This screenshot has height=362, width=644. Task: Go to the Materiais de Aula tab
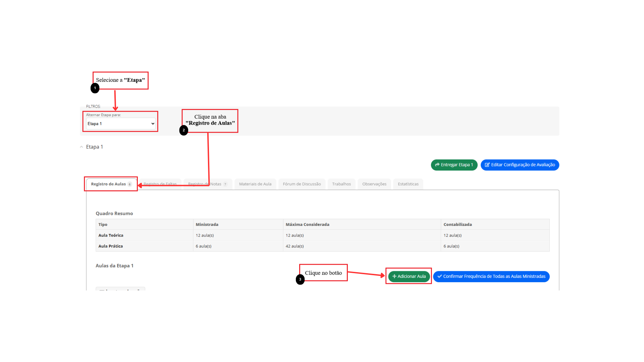coord(255,184)
